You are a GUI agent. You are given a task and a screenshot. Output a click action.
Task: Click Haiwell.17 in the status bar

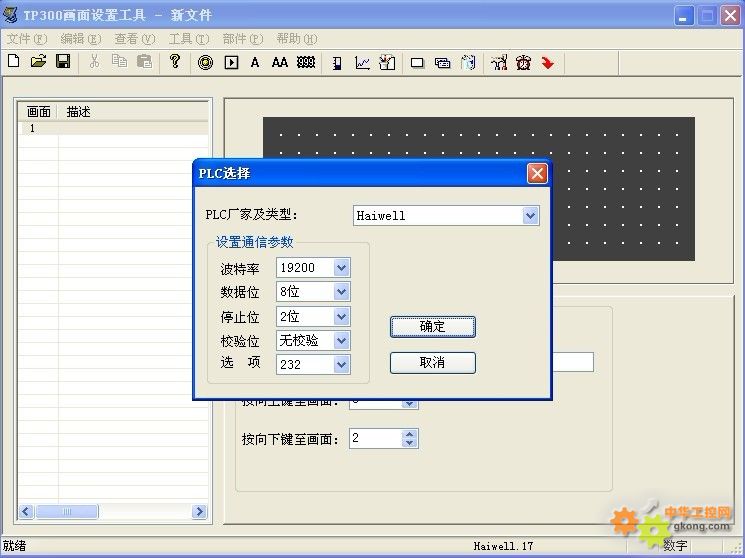[503, 546]
